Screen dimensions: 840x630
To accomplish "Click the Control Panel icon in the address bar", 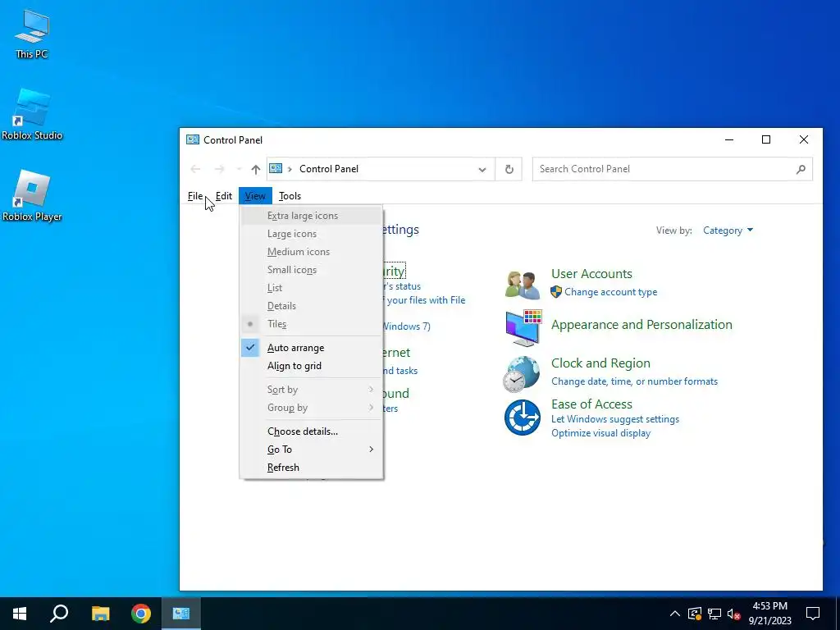I will 276,169.
